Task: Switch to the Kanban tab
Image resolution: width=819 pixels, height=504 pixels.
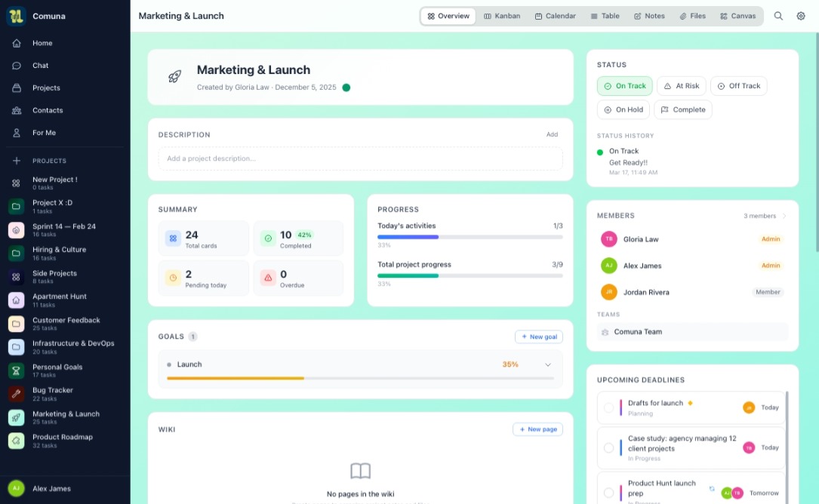Action: point(502,16)
